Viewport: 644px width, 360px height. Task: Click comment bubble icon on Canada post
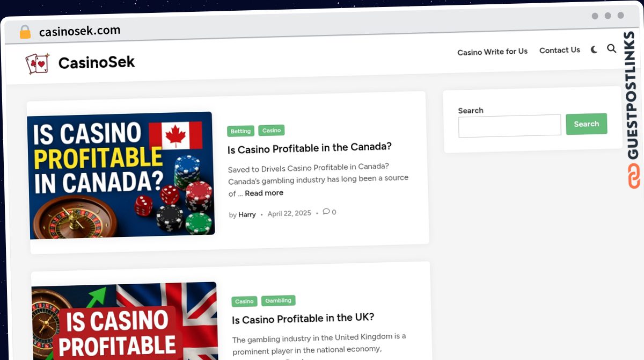point(326,212)
